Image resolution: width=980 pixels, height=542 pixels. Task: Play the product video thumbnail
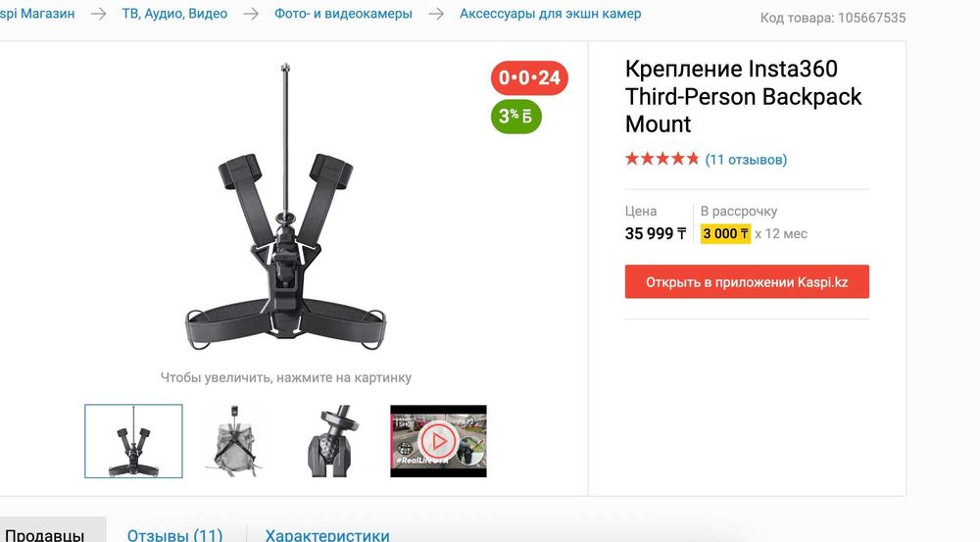pos(438,441)
